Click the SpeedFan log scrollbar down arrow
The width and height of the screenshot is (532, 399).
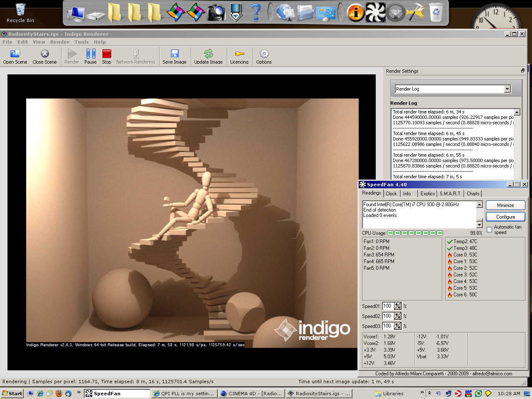pyautogui.click(x=479, y=225)
